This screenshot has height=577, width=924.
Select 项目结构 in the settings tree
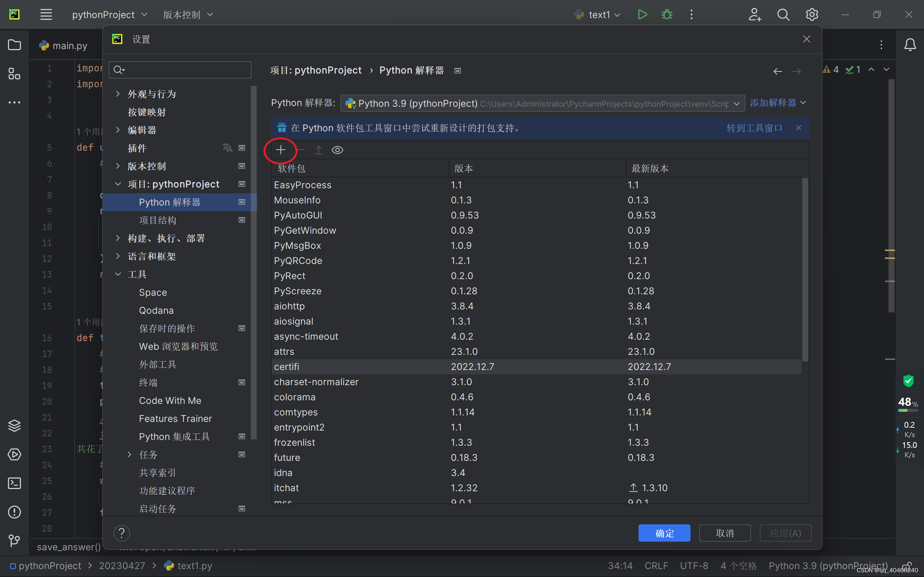[158, 220]
